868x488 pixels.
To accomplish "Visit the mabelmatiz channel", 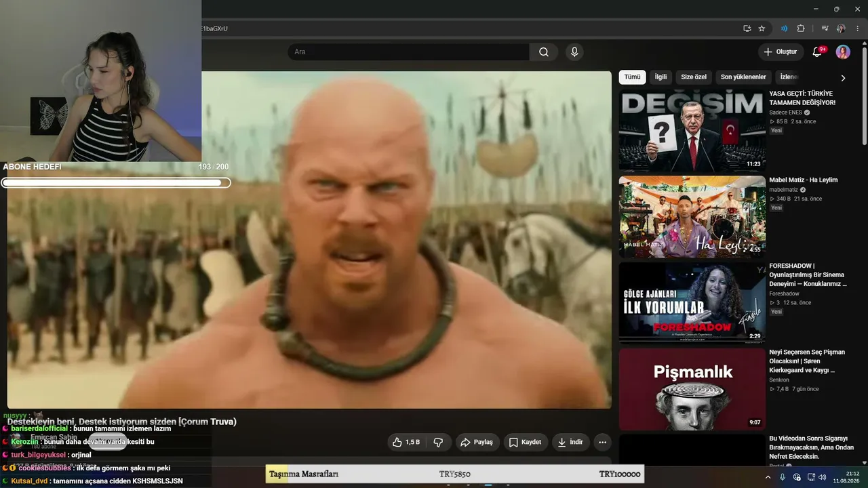I will 783,190.
